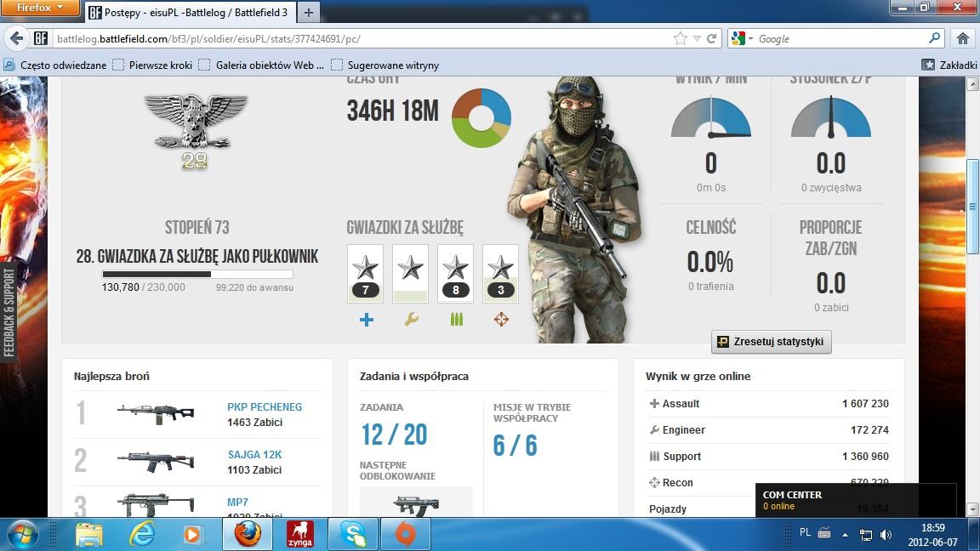The image size is (980, 551).
Task: Click the Support score row 1 360 960
Action: click(769, 456)
